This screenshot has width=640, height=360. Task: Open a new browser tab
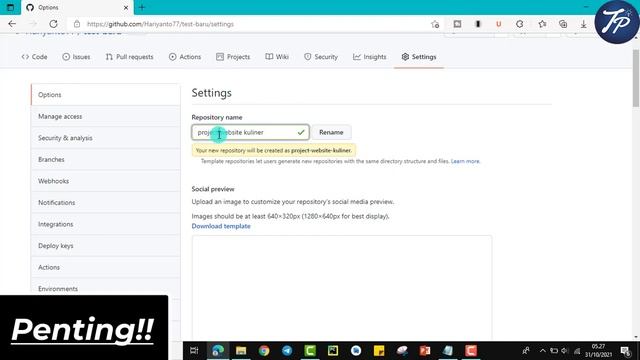tap(142, 7)
